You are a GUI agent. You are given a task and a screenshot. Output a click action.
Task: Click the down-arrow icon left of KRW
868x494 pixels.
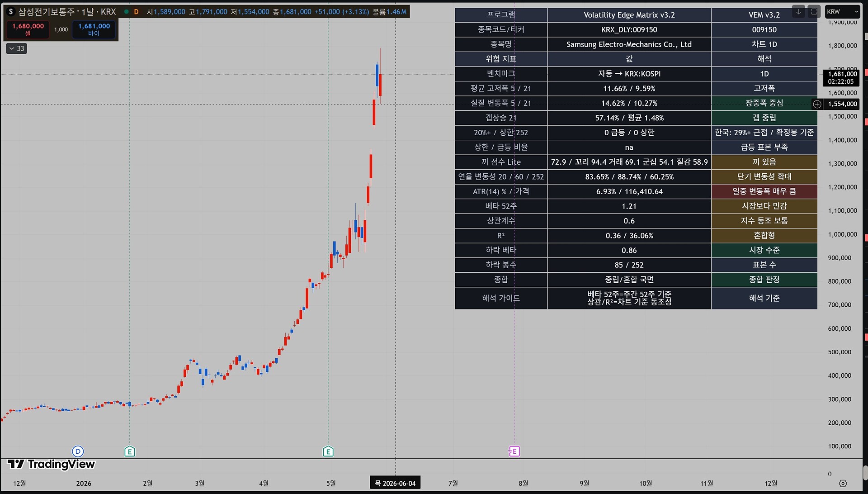798,12
